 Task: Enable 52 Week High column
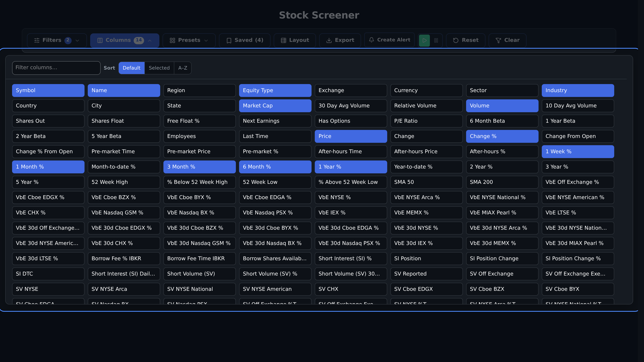coord(124,182)
